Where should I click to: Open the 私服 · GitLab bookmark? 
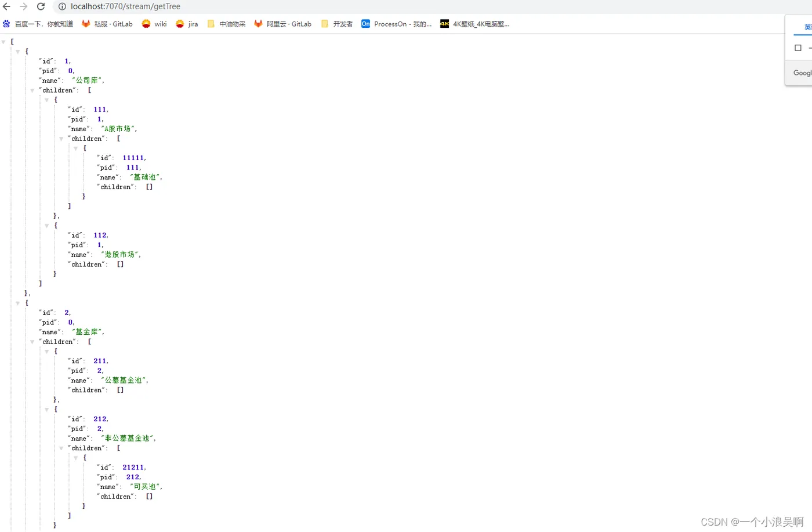click(x=107, y=24)
